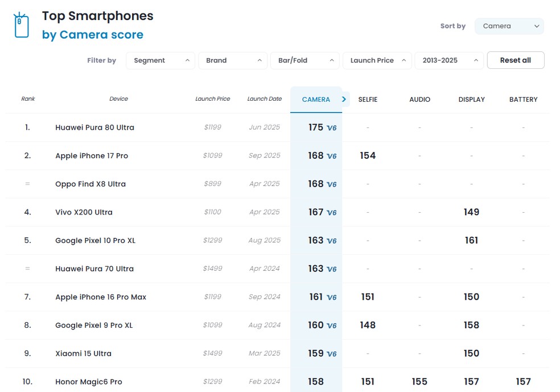Click the arrow next to CAMERA tab
This screenshot has width=560, height=392.
(x=344, y=99)
